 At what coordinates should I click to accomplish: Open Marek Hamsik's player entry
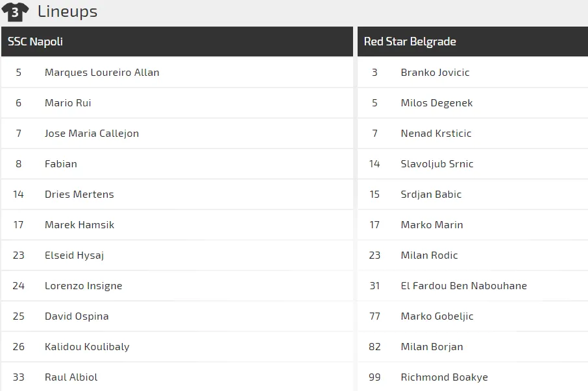(x=79, y=225)
